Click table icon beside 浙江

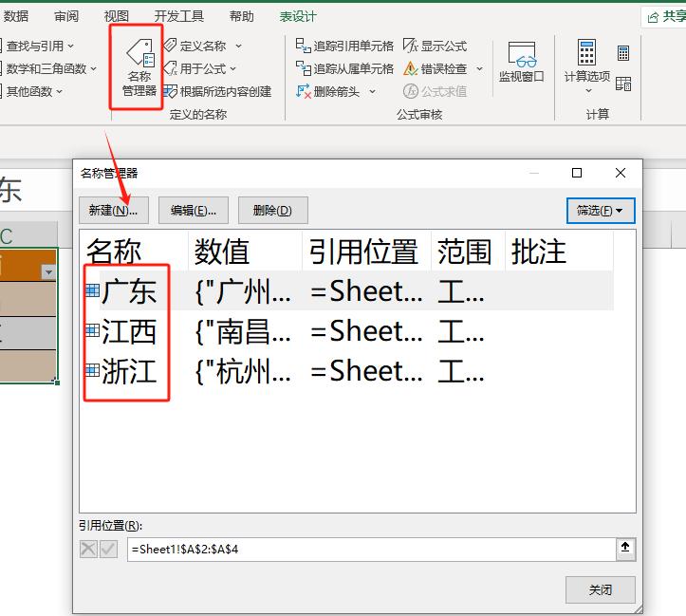tap(92, 370)
